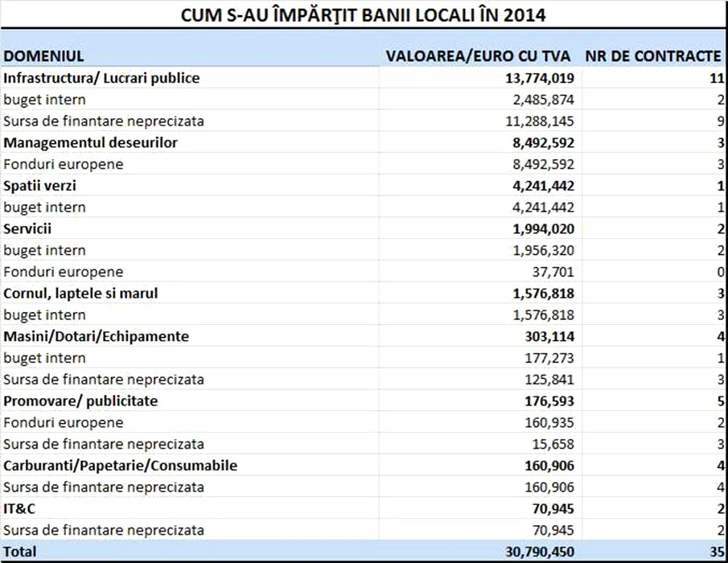728x563 pixels.
Task: Click the NR DE CONTRACTE column header
Action: click(x=653, y=56)
